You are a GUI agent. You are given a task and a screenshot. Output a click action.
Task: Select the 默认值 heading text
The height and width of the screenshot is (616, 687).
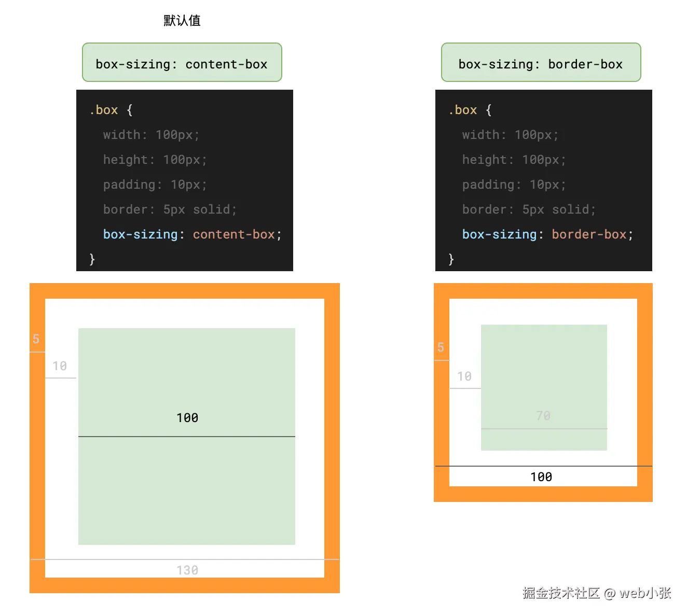coord(182,20)
